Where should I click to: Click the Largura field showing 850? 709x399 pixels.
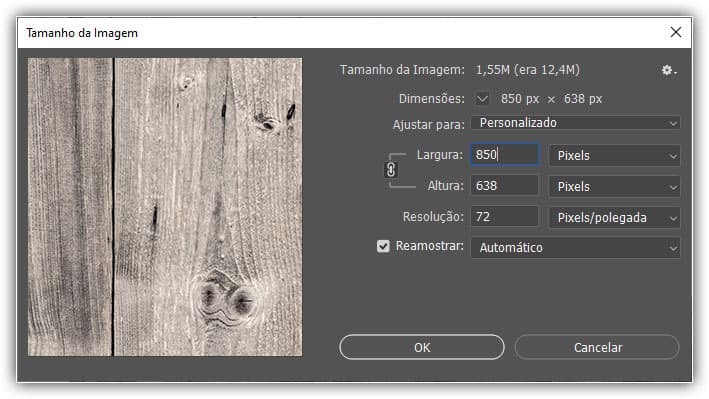click(505, 155)
